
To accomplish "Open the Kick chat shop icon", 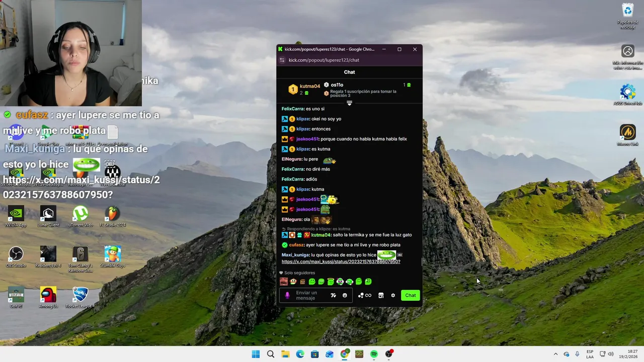I will 381,296.
